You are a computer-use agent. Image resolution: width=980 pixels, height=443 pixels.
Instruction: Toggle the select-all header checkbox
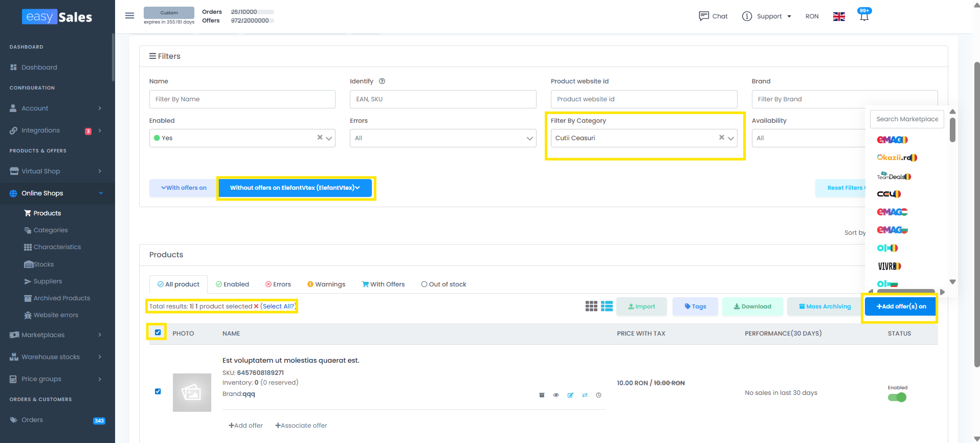(x=158, y=333)
